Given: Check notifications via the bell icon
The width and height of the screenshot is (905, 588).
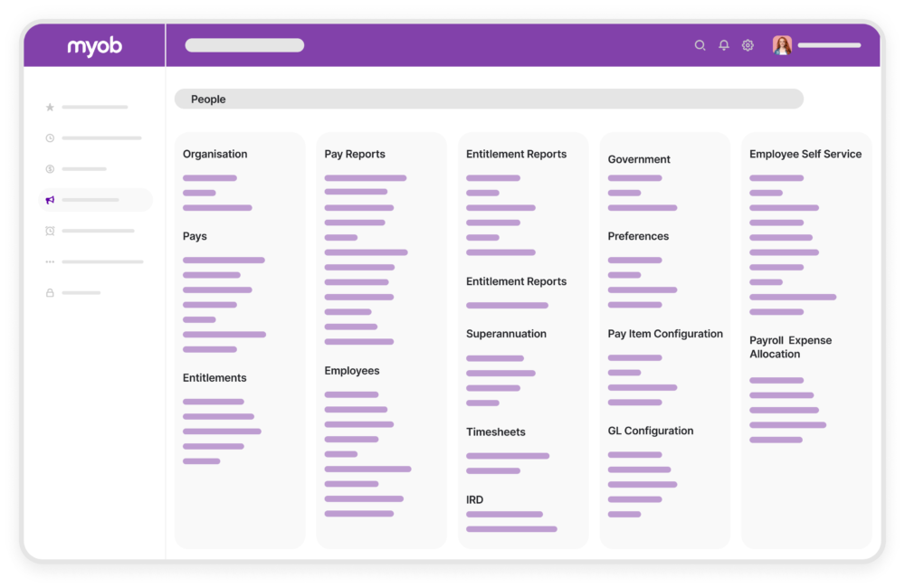Looking at the screenshot, I should (x=723, y=44).
